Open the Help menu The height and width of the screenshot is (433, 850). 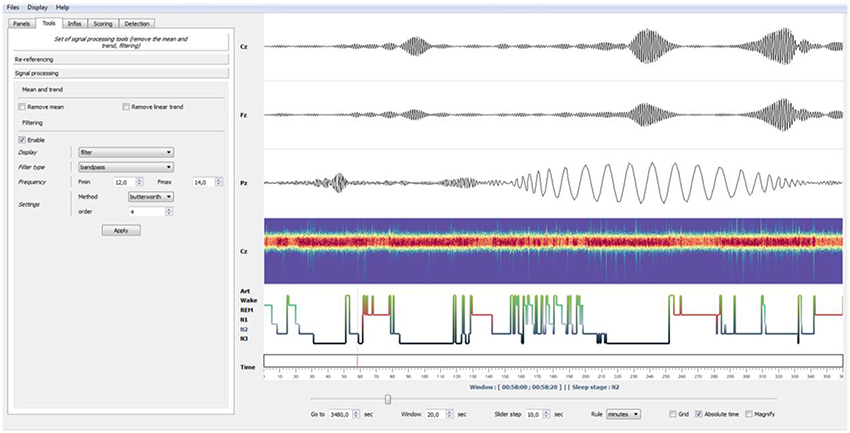[x=62, y=8]
